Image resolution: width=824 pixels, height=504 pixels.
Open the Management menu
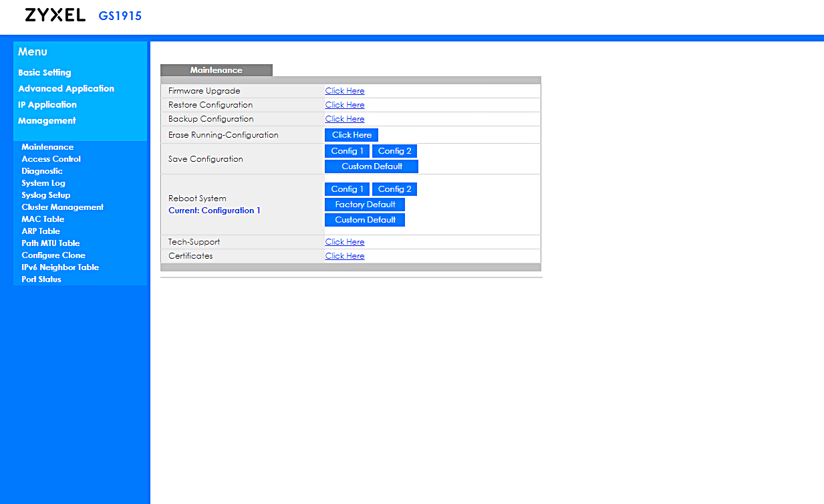click(47, 120)
